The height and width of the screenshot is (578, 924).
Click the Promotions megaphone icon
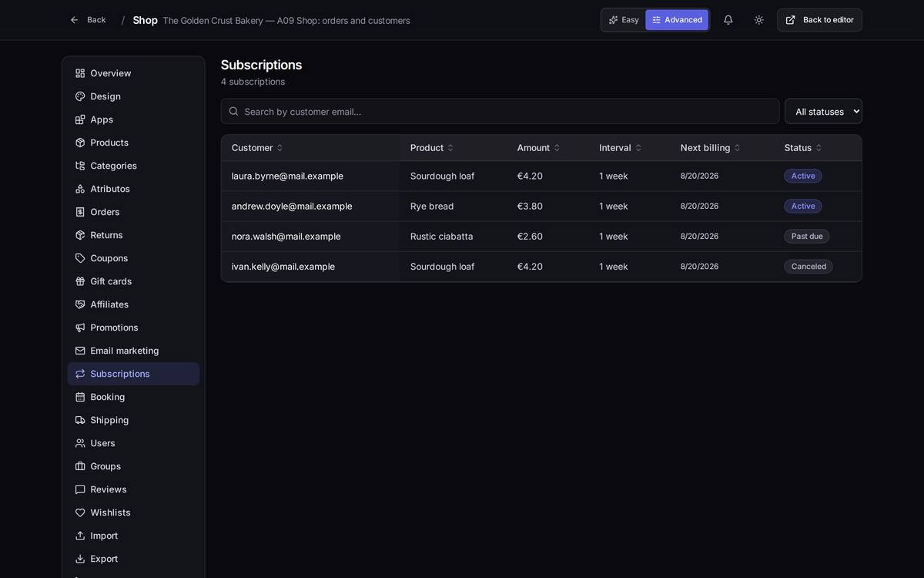point(80,328)
